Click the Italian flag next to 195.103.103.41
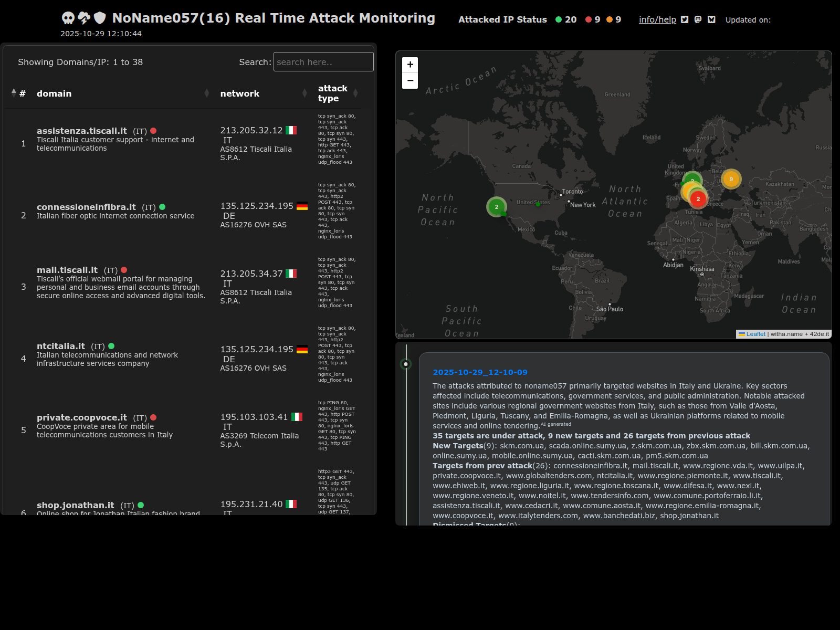Viewport: 840px width, 630px height. tap(297, 417)
